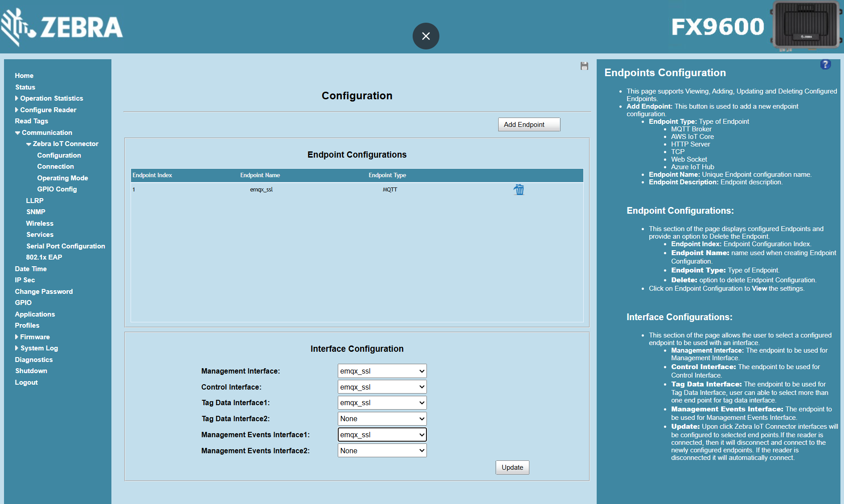844x504 pixels.
Task: Open the Applications page
Action: click(35, 314)
